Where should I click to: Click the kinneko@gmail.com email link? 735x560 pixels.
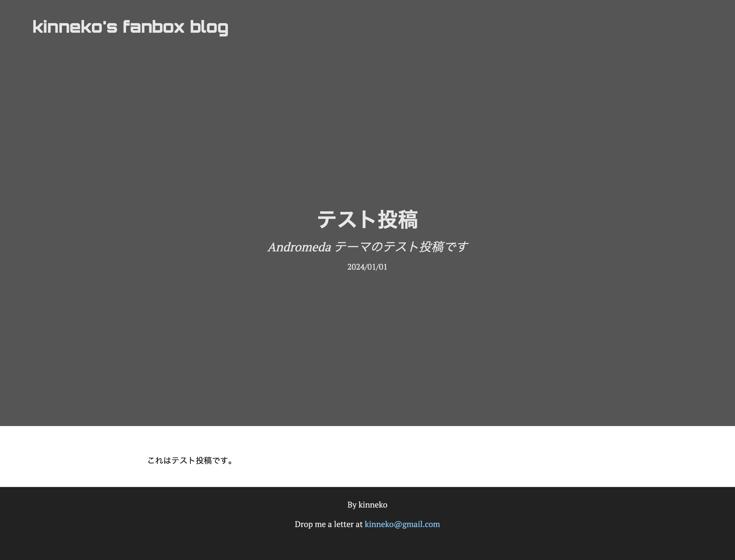coord(402,524)
